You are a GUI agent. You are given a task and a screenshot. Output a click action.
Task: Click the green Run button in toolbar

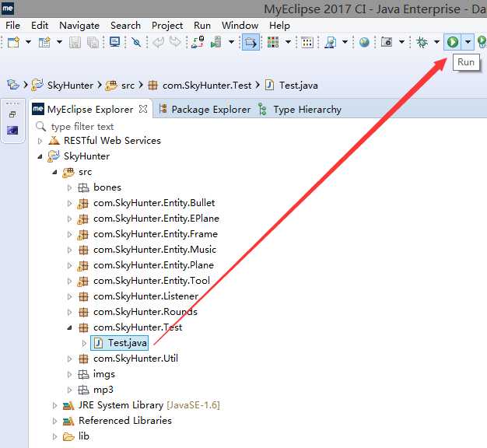click(453, 42)
